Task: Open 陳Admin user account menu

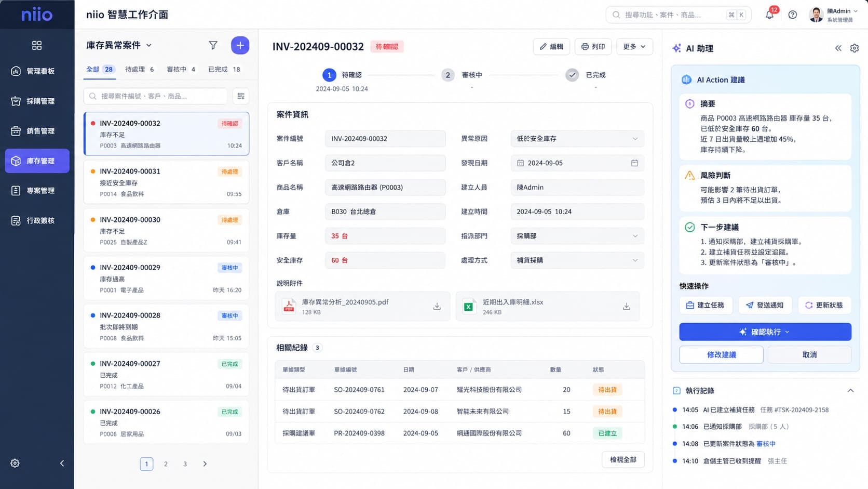Action: tap(834, 15)
